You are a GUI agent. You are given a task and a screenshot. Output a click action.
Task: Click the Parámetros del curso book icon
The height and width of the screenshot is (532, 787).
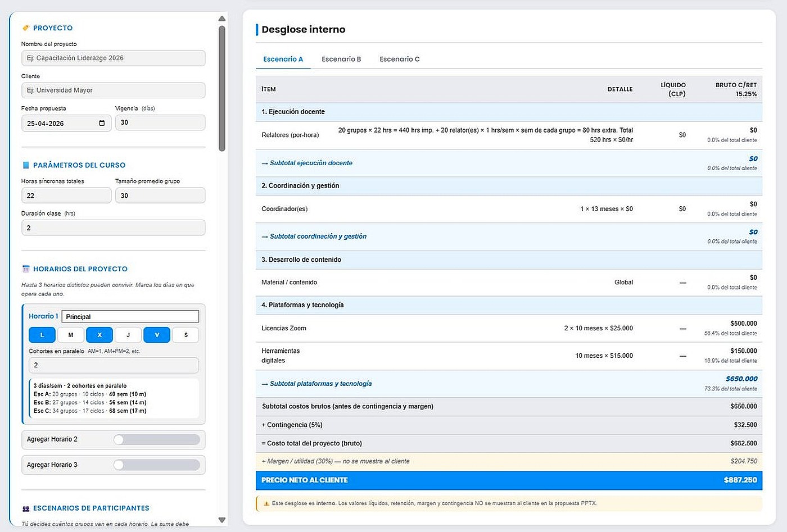[25, 165]
